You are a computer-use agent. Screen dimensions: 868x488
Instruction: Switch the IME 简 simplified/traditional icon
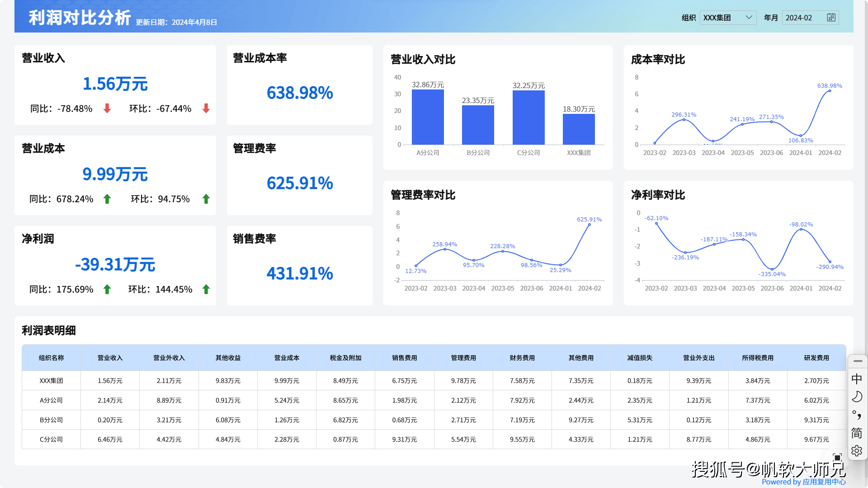857,433
